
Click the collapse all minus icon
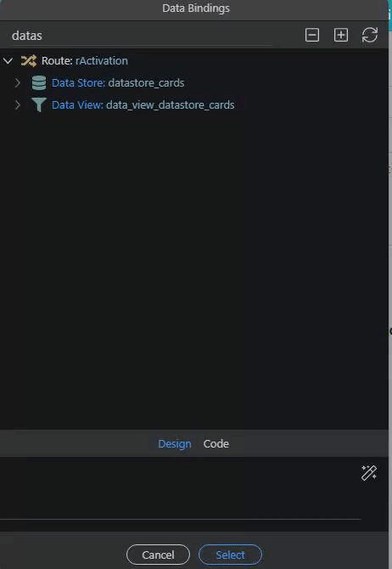(312, 35)
